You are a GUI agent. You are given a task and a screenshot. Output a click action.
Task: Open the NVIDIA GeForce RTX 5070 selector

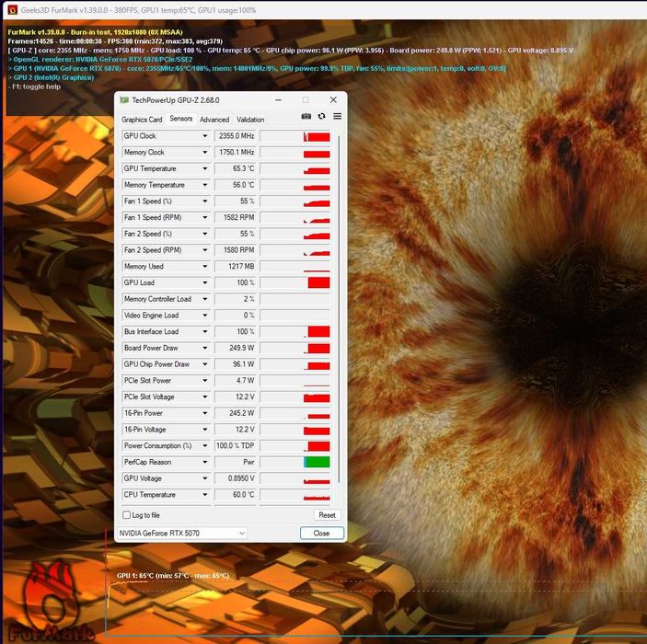[181, 533]
